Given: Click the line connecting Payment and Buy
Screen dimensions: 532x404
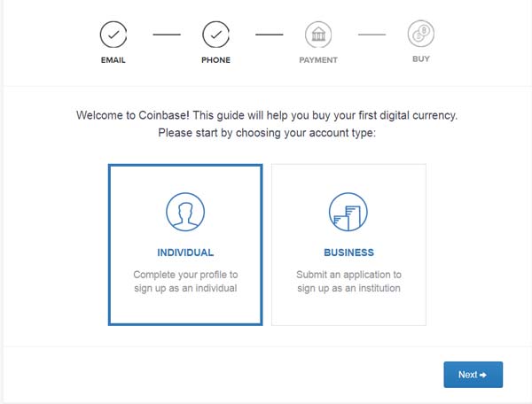Looking at the screenshot, I should pyautogui.click(x=372, y=35).
